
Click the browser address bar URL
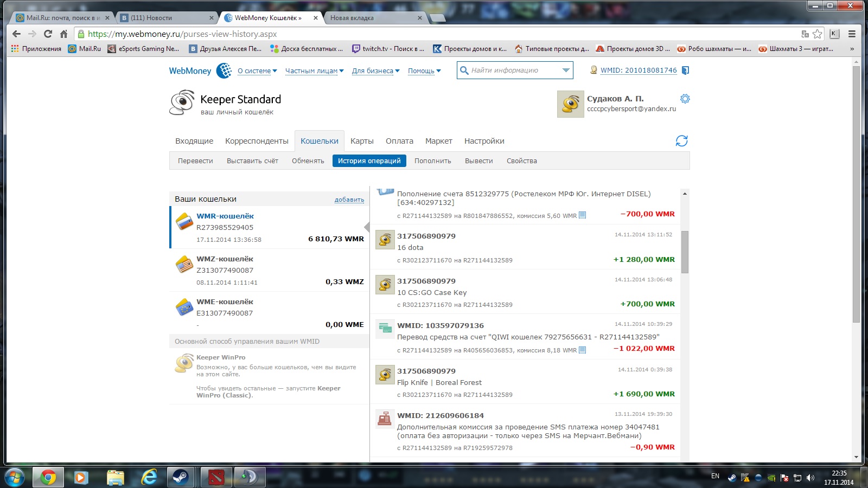(182, 34)
